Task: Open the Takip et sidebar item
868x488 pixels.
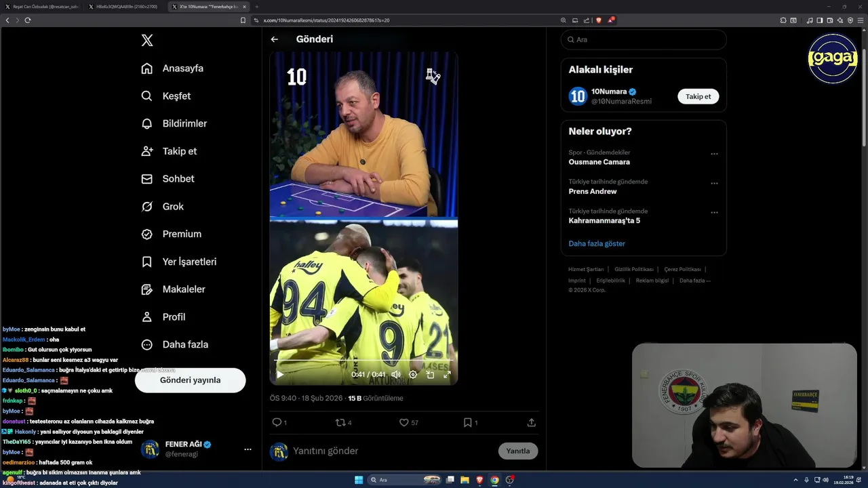Action: click(169, 151)
